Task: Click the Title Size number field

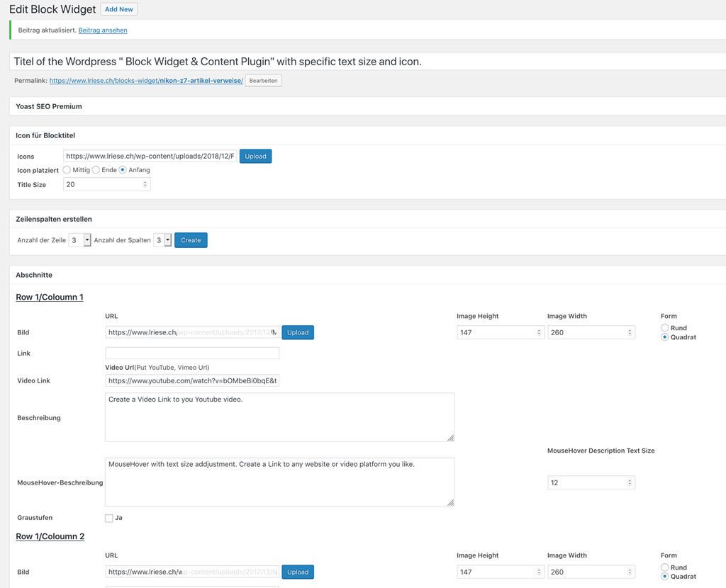Action: [x=106, y=184]
